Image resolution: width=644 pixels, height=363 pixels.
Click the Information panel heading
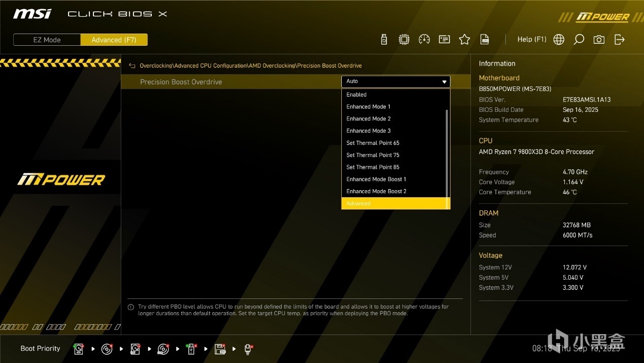(497, 64)
